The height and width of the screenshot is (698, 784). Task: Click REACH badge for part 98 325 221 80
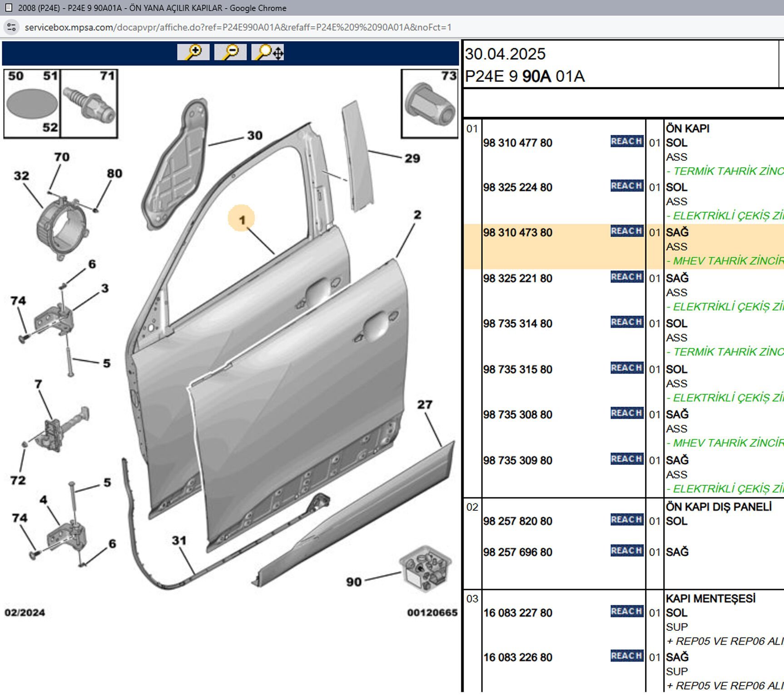click(x=626, y=277)
